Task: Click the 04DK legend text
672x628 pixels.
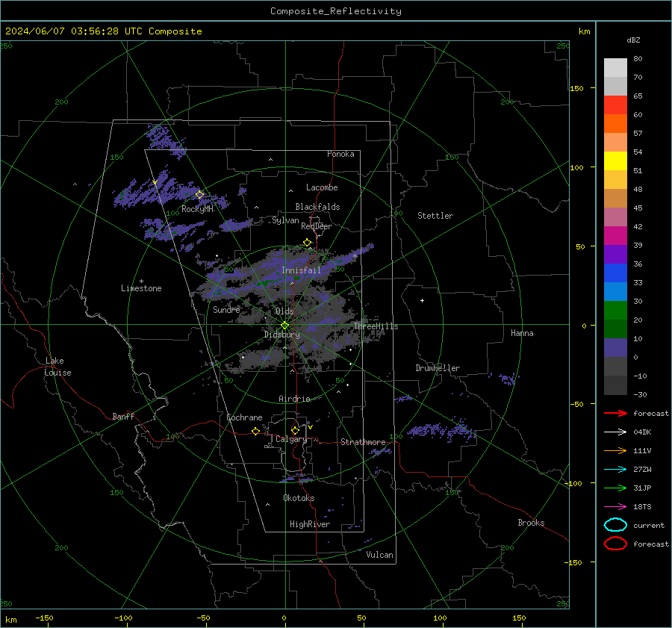Action: (642, 432)
